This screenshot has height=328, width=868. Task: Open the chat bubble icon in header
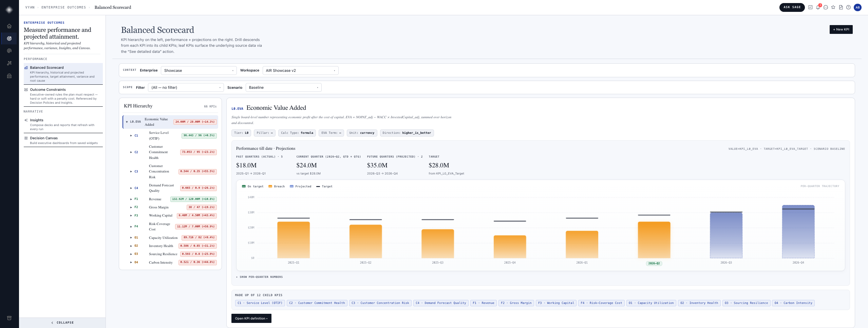[x=826, y=7]
